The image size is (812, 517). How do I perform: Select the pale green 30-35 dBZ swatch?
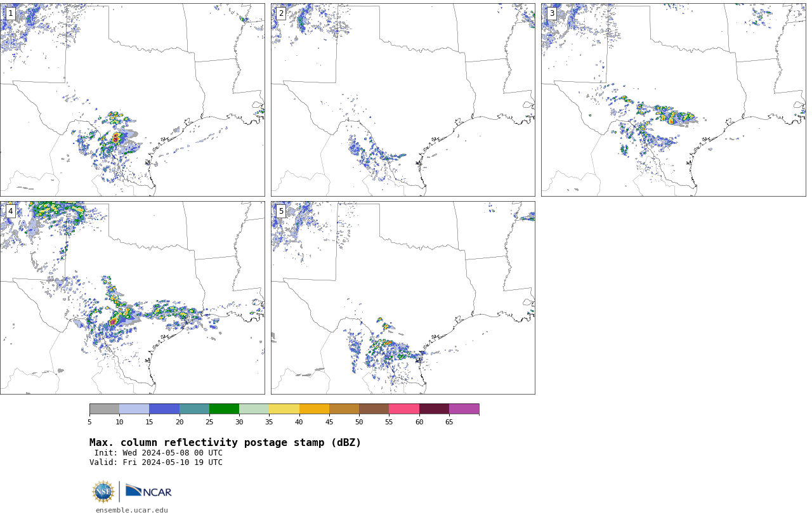tap(254, 409)
